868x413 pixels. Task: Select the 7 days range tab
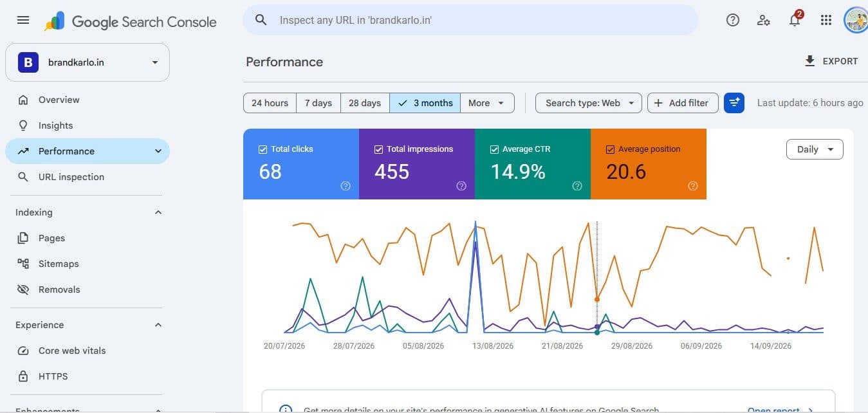319,103
